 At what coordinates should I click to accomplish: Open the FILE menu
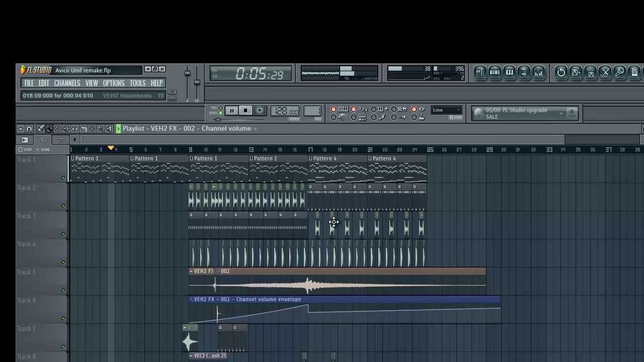point(29,83)
